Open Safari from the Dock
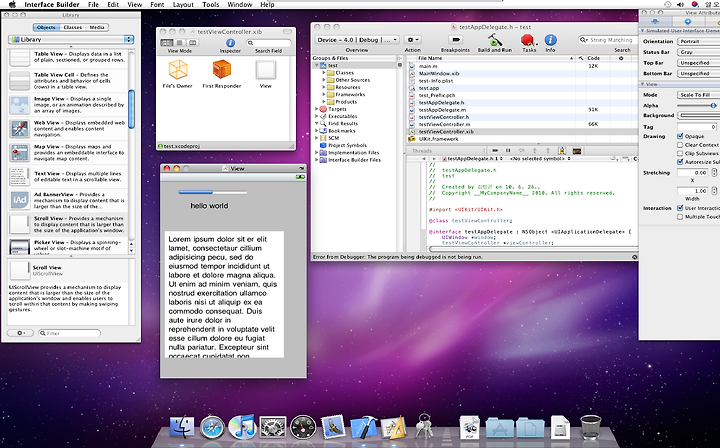 212,427
